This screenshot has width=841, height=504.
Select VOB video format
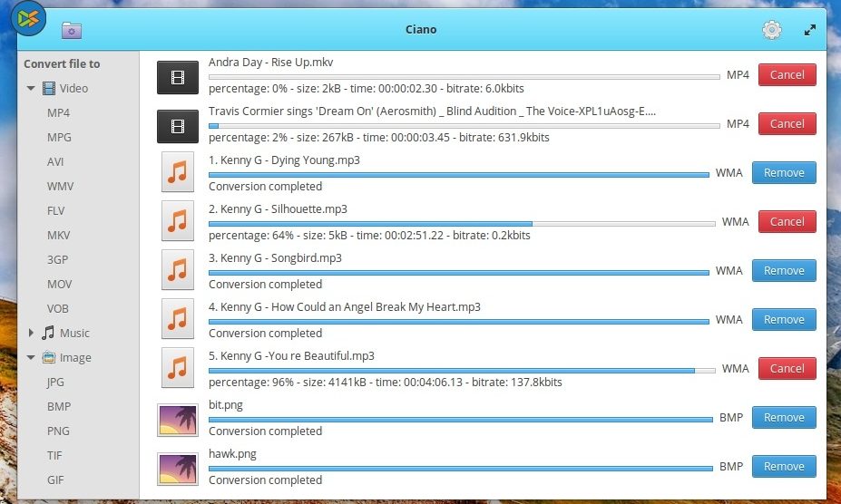pos(57,309)
